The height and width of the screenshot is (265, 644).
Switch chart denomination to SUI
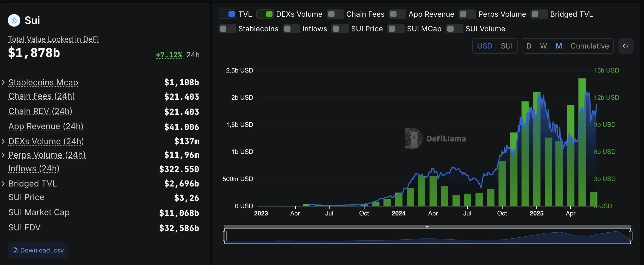(506, 46)
